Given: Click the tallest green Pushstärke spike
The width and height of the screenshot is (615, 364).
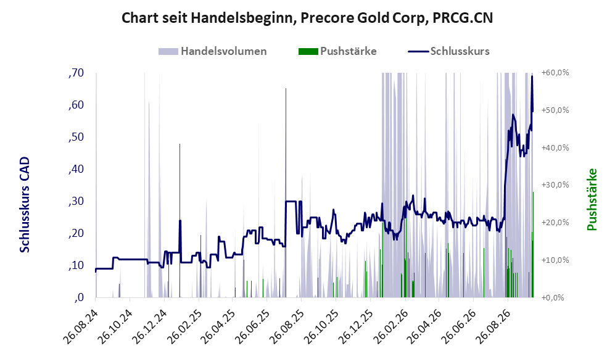Looking at the screenshot, I should (x=286, y=192).
